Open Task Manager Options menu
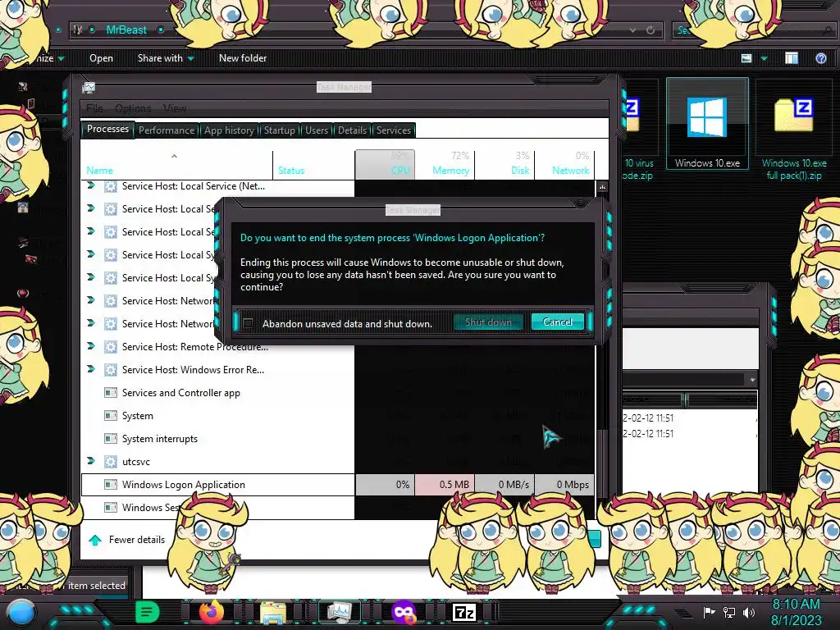The image size is (840, 630). (133, 108)
